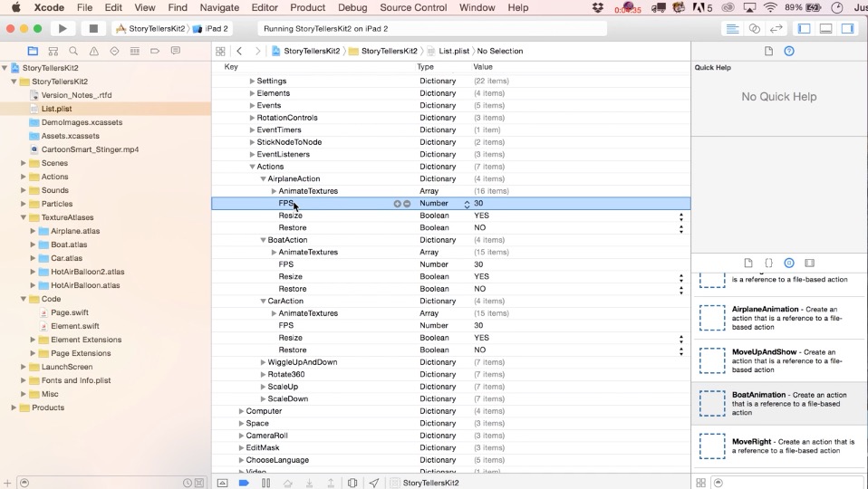Show the File inspector in utilities pane
The height and width of the screenshot is (489, 868).
point(768,52)
